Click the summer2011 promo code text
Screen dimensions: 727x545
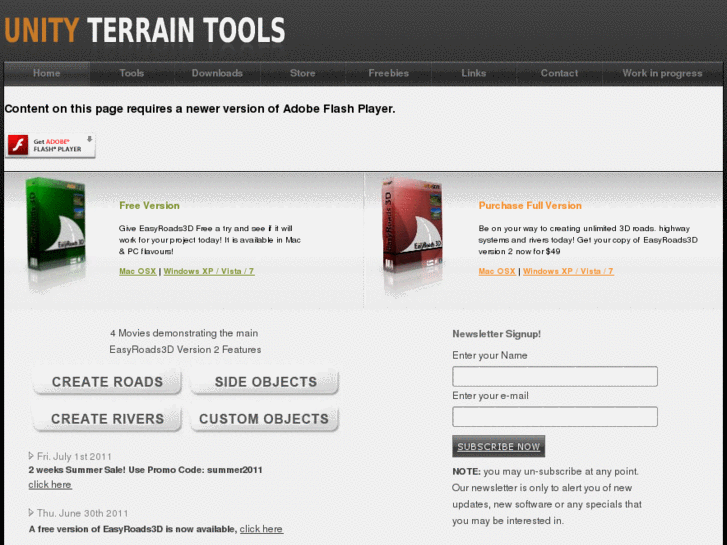235,470
